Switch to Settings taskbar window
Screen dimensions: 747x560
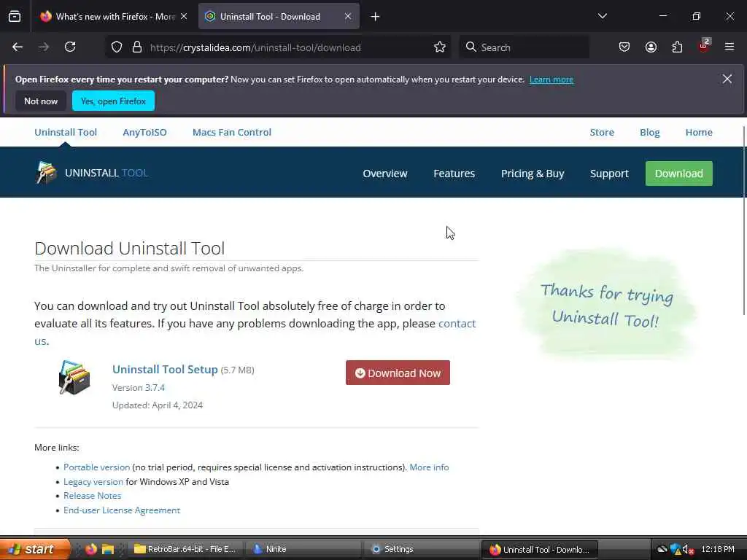(x=421, y=549)
